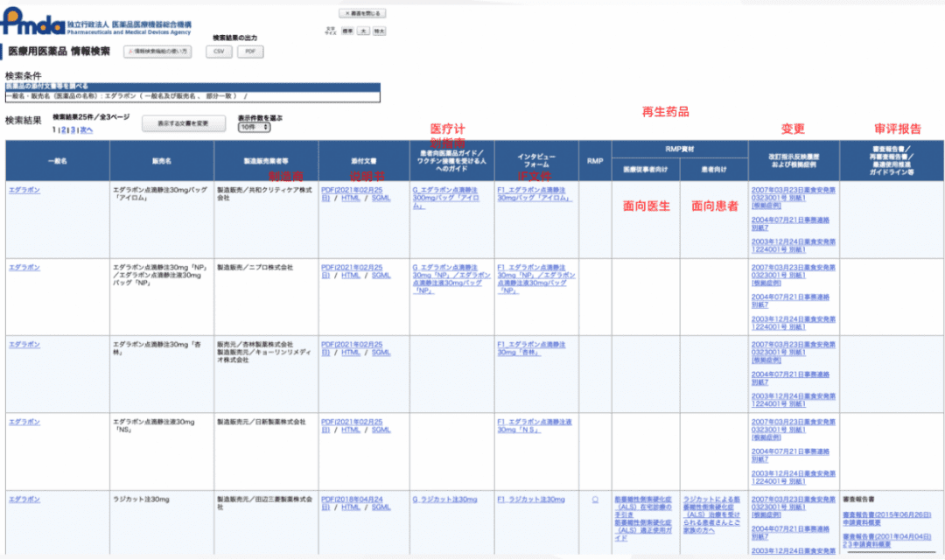Viewport: 945px width, 560px height.
Task: Open SGML package insert for NP product
Action: (x=381, y=276)
